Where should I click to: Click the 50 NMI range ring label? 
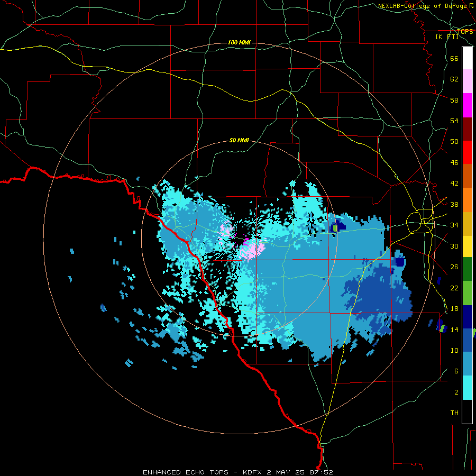(x=239, y=140)
